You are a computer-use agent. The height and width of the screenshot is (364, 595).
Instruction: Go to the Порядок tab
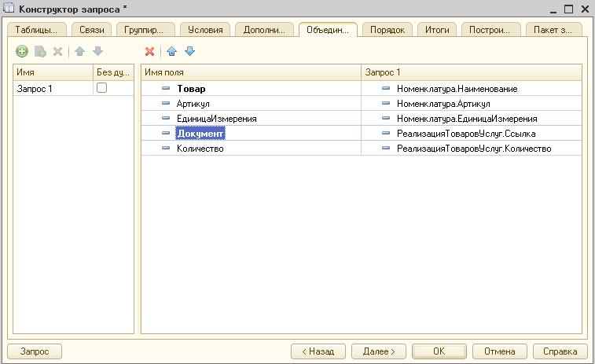[x=387, y=30]
